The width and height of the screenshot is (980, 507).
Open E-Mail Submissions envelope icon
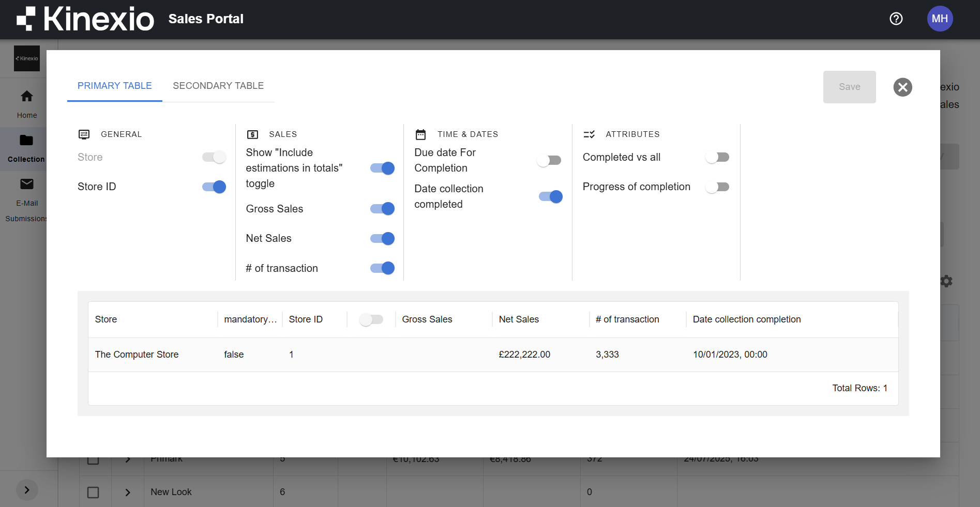pos(27,185)
